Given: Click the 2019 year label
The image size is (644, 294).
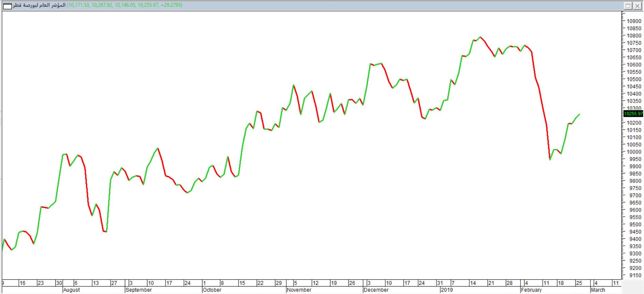Looking at the screenshot, I should click(446, 290).
